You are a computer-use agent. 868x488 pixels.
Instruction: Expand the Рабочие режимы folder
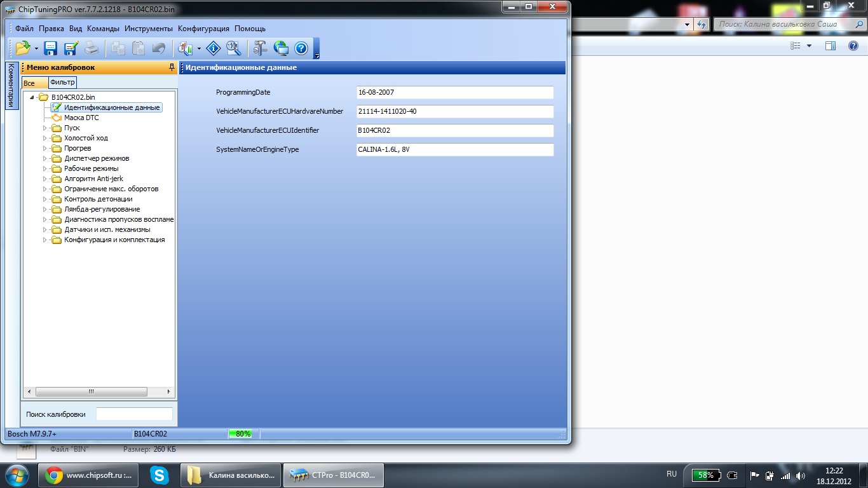(x=45, y=168)
